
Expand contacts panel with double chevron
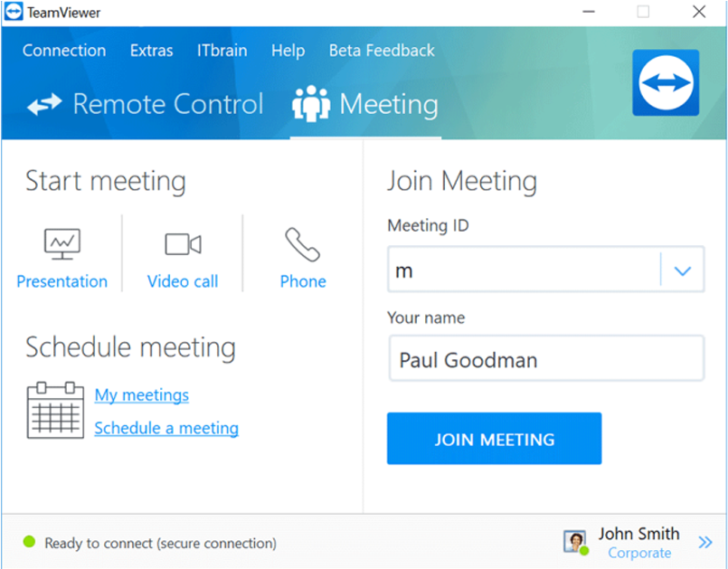(x=705, y=543)
